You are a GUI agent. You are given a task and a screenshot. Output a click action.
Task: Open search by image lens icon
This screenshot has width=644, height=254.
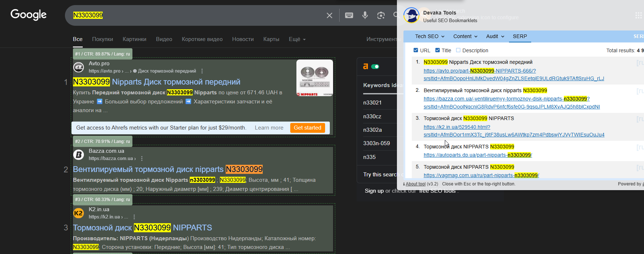pos(381,15)
